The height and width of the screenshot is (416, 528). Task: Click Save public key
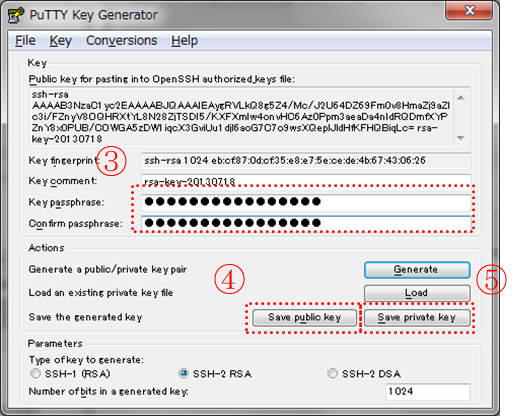pyautogui.click(x=304, y=318)
